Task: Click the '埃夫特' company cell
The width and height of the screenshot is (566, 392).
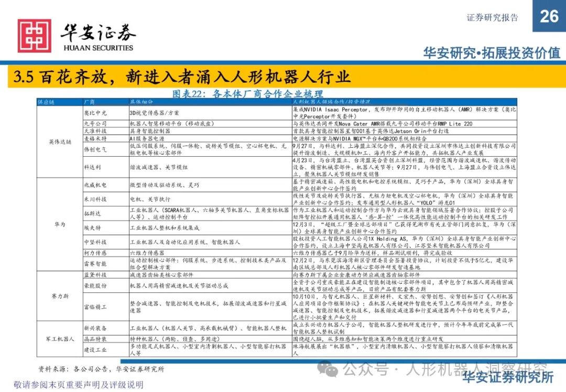Action: pyautogui.click(x=106, y=228)
